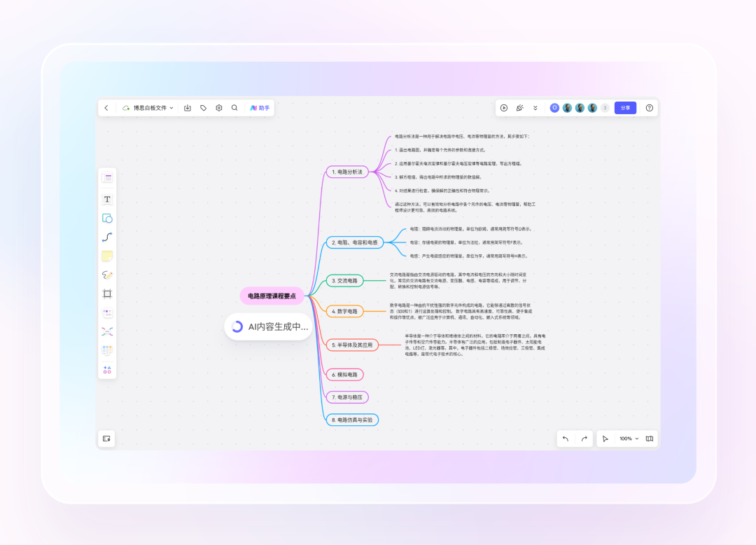Expand the double-chevron more options
756x545 pixels.
[535, 108]
